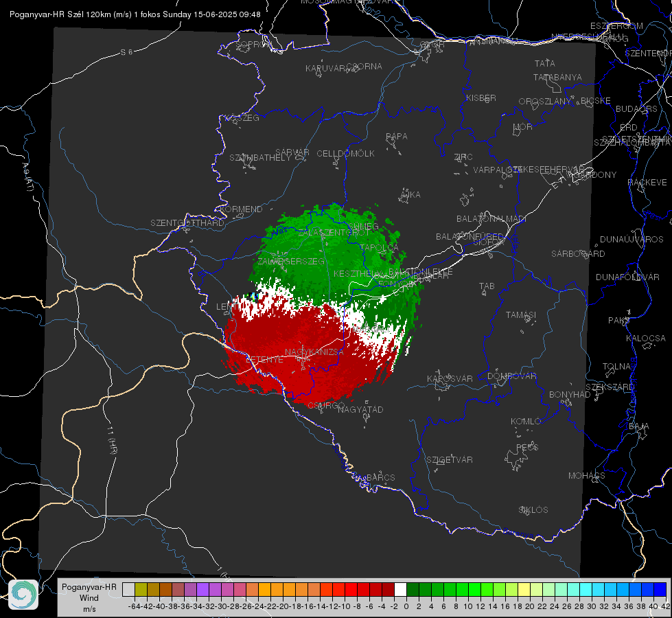Click the SZIGETVAR town label
This screenshot has width=672, height=618.
click(450, 460)
